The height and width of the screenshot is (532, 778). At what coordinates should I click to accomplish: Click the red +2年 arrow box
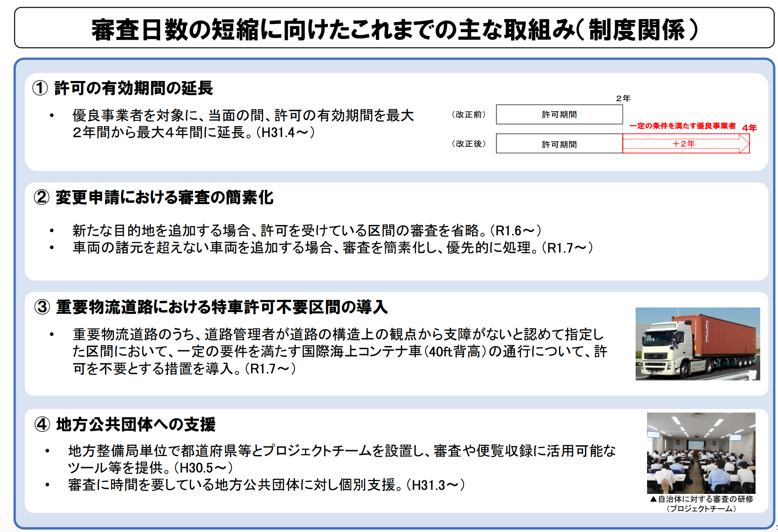[x=686, y=144]
